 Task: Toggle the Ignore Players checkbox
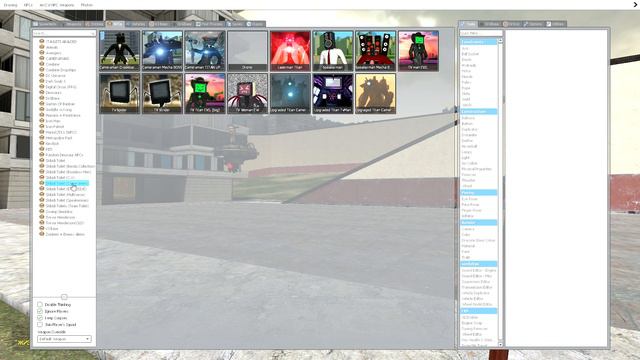tap(40, 311)
